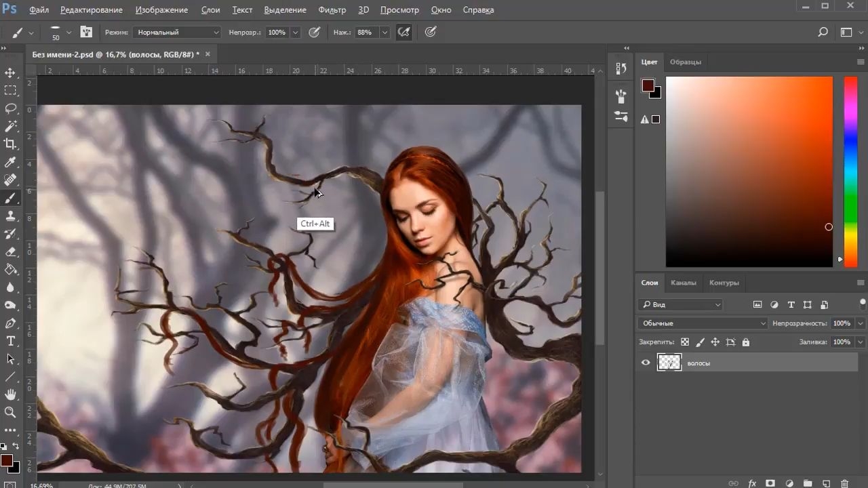This screenshot has height=488, width=868.
Task: Open the Файл menu
Action: (39, 10)
